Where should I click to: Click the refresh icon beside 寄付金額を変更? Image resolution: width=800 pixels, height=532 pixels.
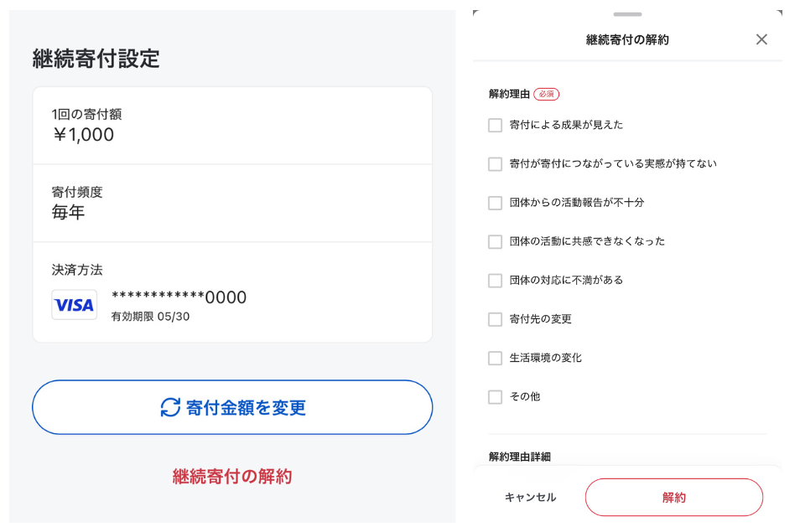point(170,407)
